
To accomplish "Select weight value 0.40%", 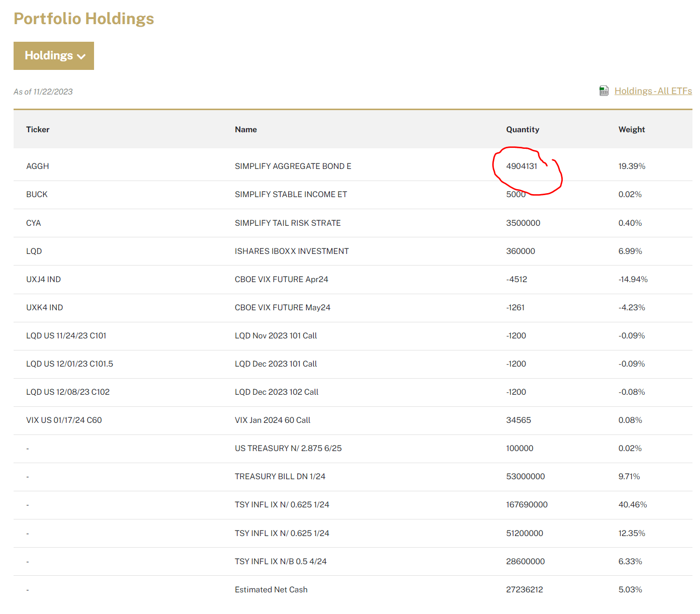I will tap(630, 223).
